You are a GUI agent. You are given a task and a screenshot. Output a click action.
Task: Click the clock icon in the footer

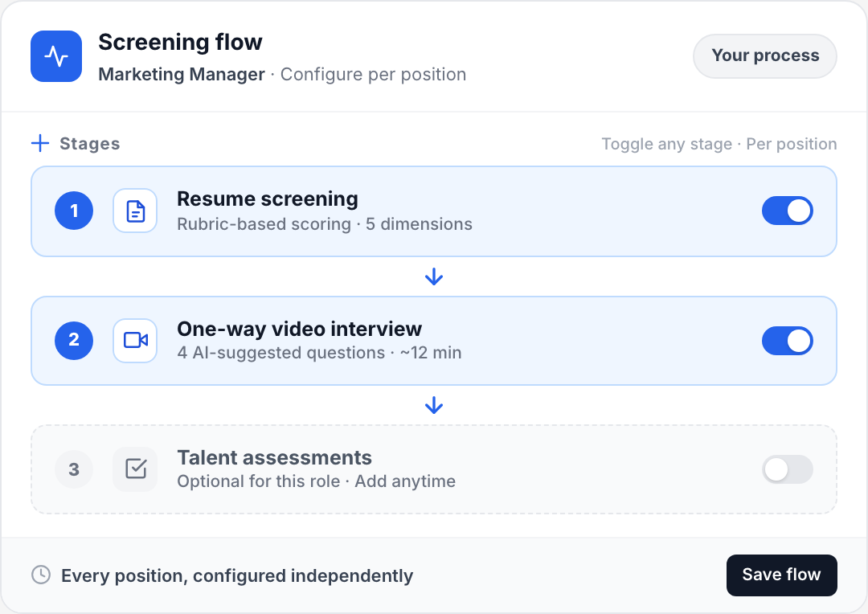pos(41,575)
